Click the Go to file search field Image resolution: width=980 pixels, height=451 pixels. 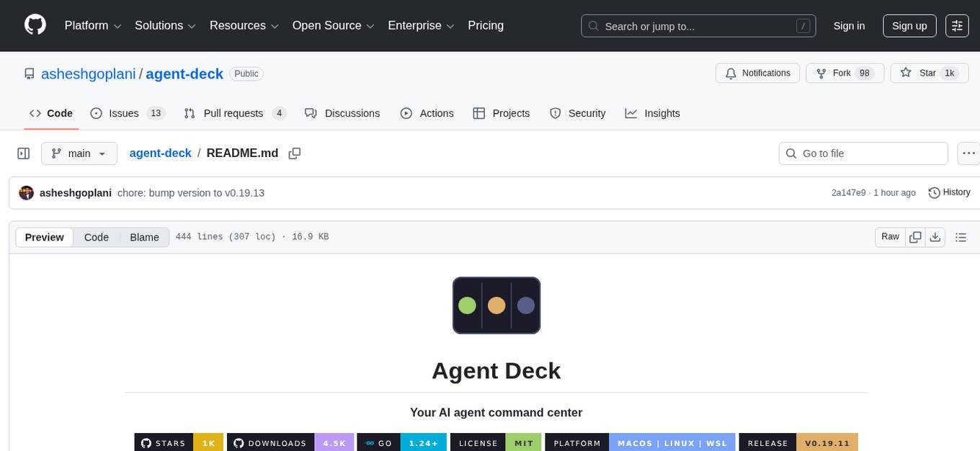pos(863,153)
